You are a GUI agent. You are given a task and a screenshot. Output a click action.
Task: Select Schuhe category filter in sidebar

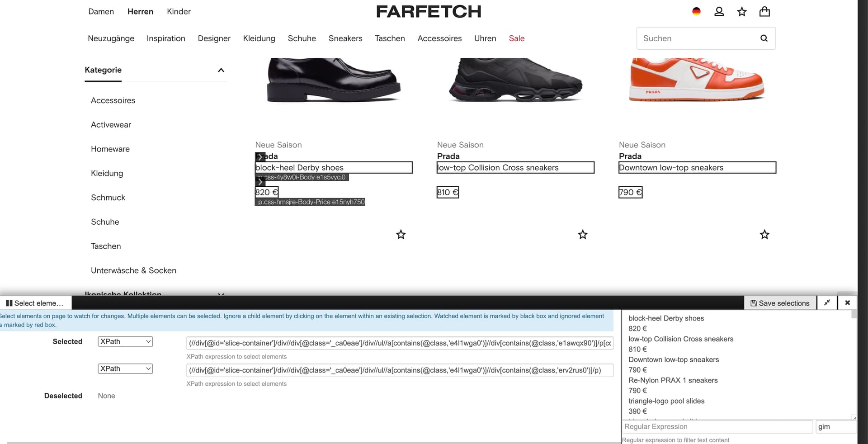point(105,222)
